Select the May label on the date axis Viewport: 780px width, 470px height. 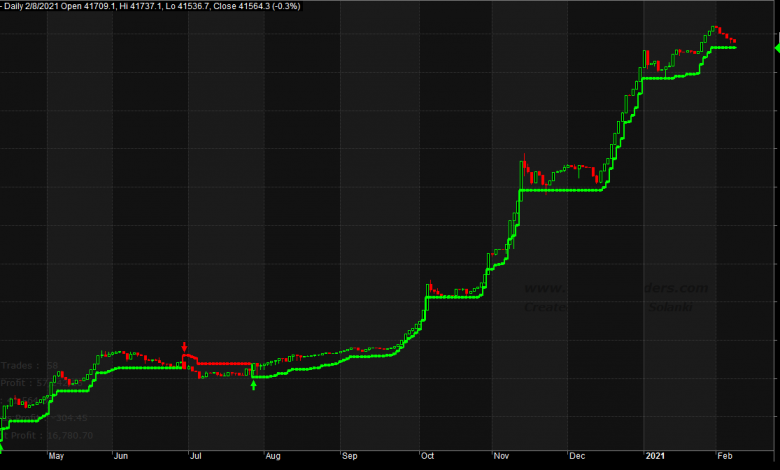pyautogui.click(x=56, y=457)
